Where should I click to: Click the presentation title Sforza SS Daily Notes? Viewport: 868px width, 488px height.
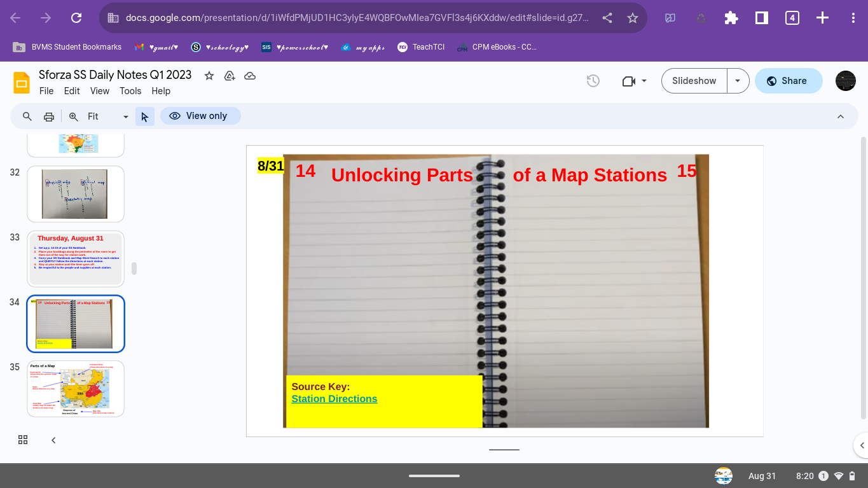[115, 75]
